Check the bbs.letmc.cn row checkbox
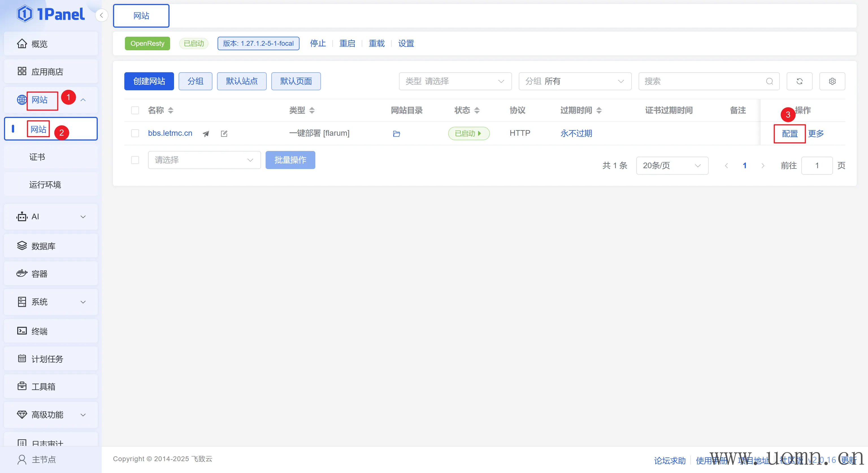This screenshot has height=473, width=868. click(135, 133)
